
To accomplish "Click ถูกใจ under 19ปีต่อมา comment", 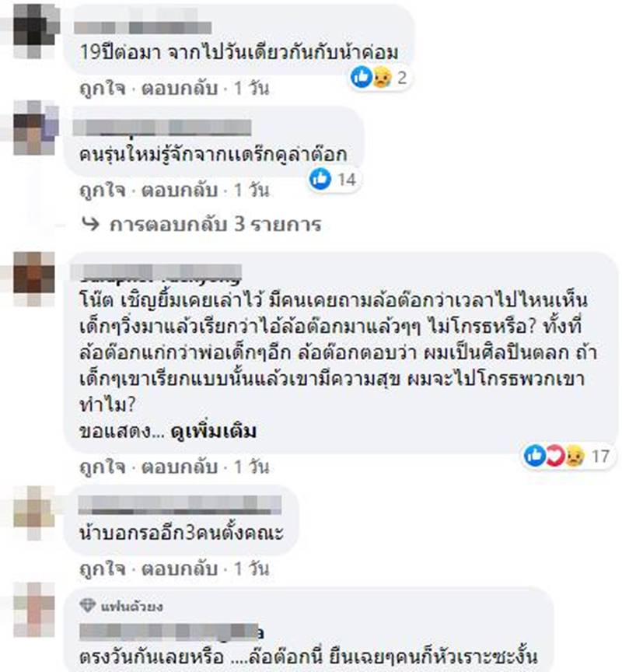I will [103, 89].
